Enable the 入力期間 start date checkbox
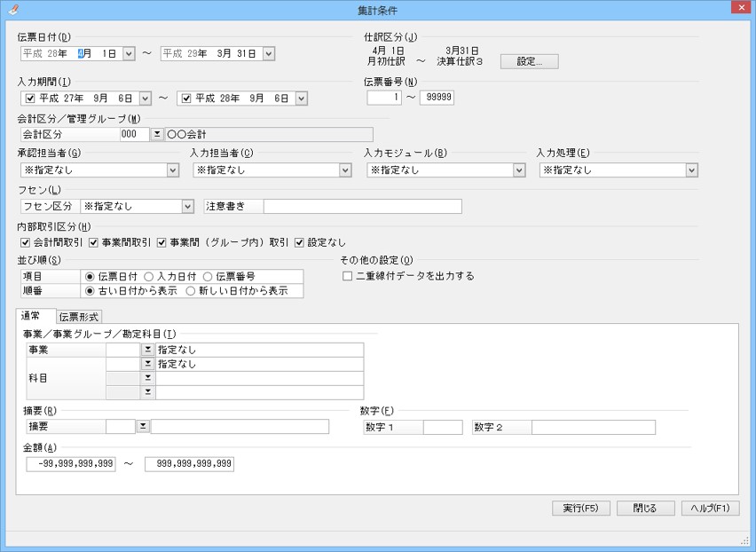This screenshot has width=756, height=552. 30,98
